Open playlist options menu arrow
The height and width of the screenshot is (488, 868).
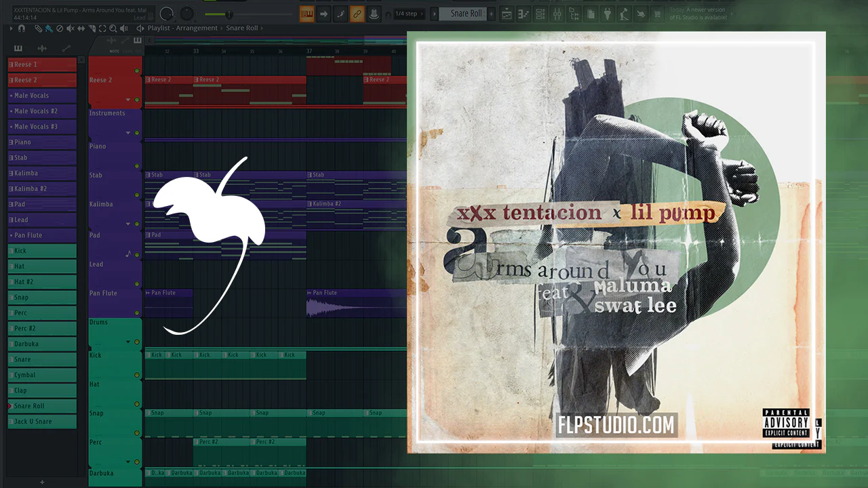point(12,28)
